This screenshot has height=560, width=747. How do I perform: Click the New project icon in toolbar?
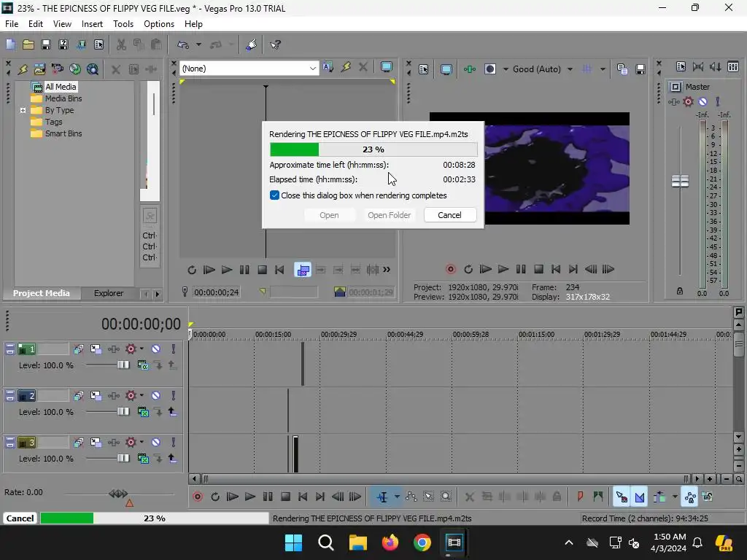click(10, 44)
